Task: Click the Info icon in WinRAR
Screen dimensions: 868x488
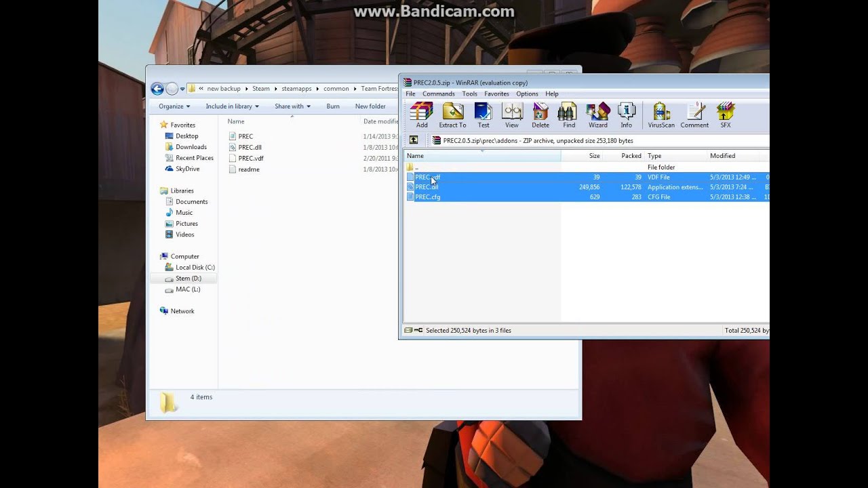Action: tap(627, 115)
